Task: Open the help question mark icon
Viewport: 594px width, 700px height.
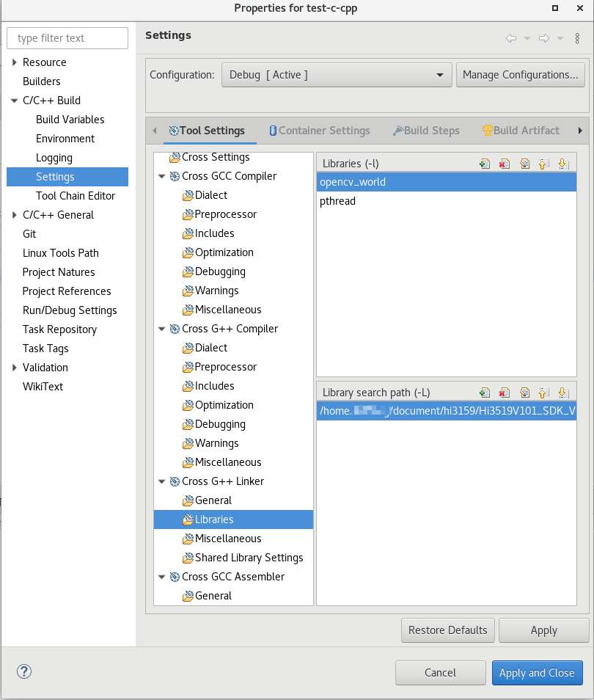Action: pos(24,671)
